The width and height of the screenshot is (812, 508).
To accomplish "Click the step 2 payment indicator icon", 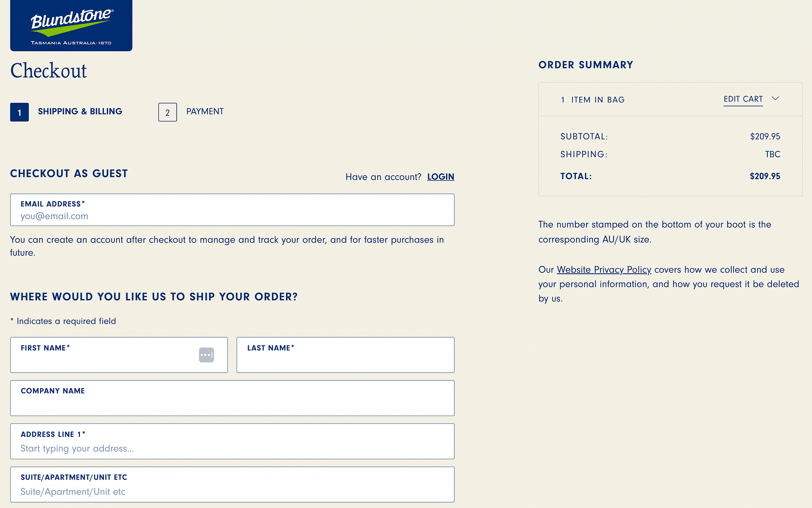I will [167, 112].
